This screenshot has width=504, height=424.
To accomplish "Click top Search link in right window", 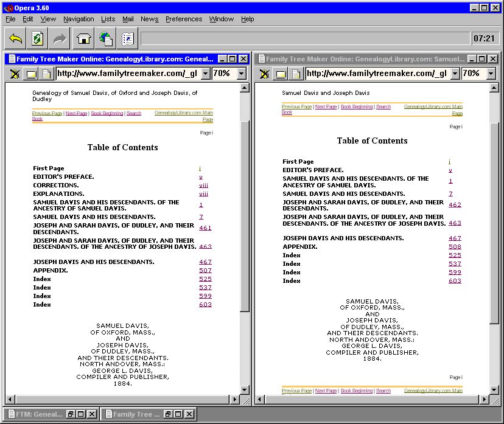I will point(383,106).
